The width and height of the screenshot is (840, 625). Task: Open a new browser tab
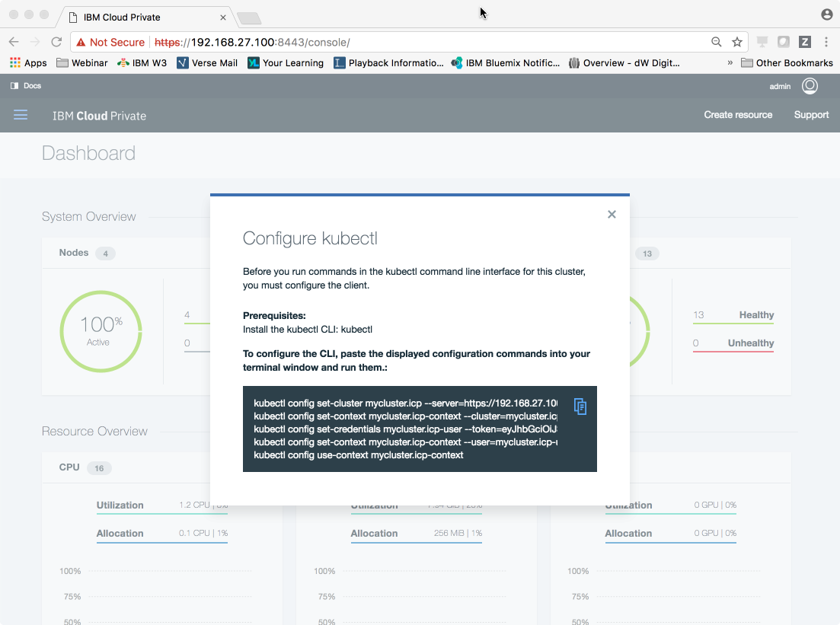pyautogui.click(x=249, y=18)
